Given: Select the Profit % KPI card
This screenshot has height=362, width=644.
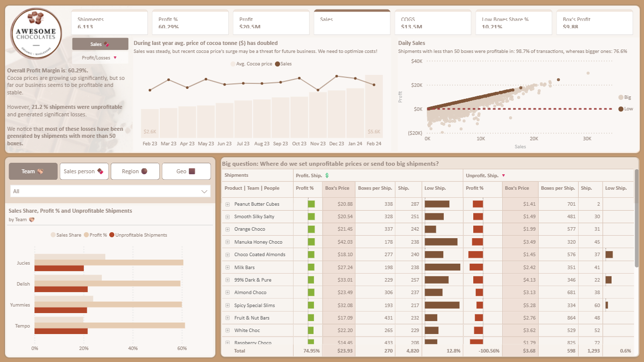Looking at the screenshot, I should coord(190,22).
